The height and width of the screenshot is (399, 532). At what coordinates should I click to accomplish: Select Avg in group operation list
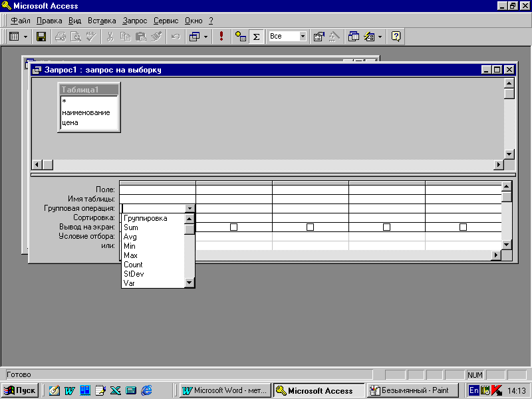(x=153, y=237)
